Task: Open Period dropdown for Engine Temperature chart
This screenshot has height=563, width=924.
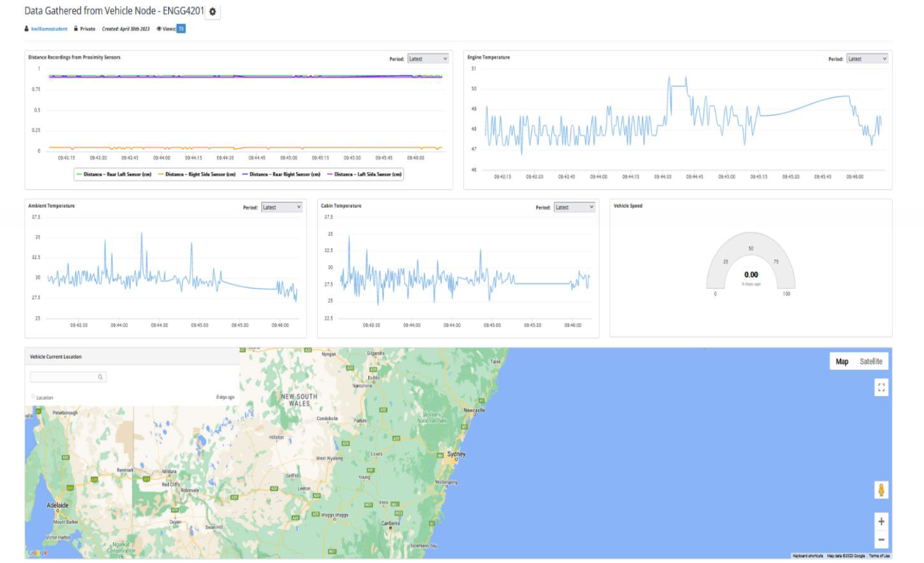Action: [867, 59]
